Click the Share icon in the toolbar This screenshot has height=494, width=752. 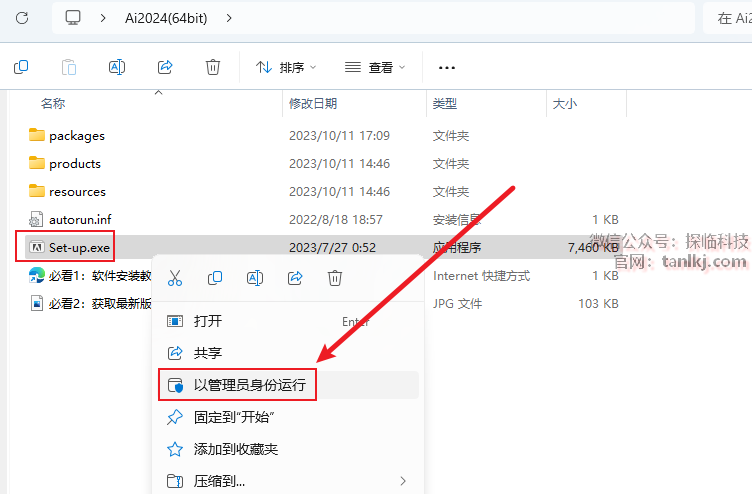[165, 67]
